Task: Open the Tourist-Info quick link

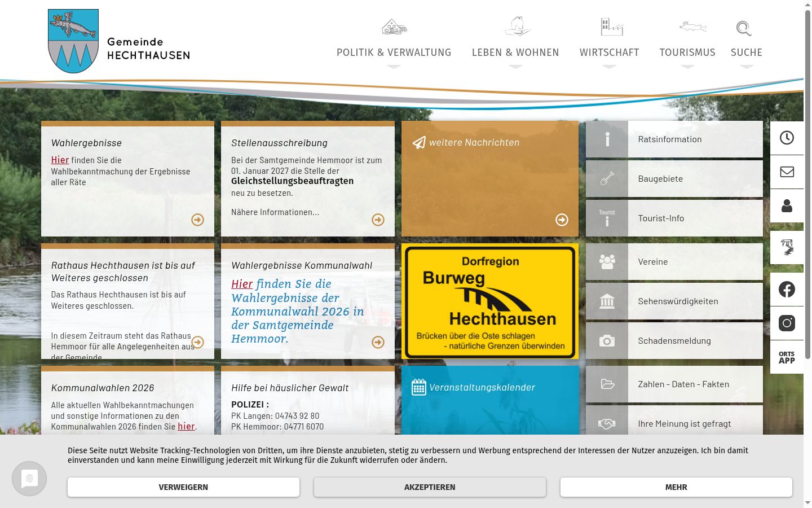Action: 674,218
